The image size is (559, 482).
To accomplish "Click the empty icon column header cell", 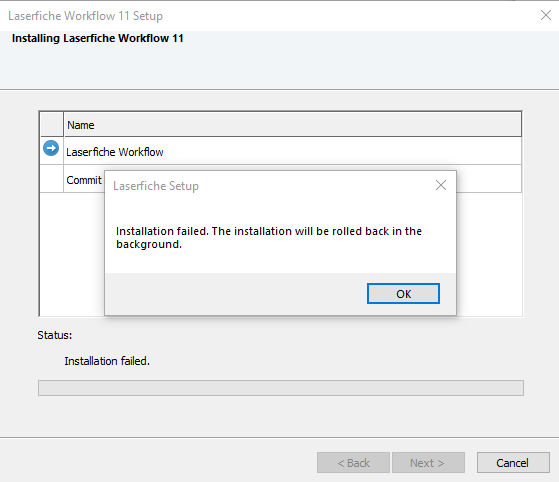I will (52, 124).
